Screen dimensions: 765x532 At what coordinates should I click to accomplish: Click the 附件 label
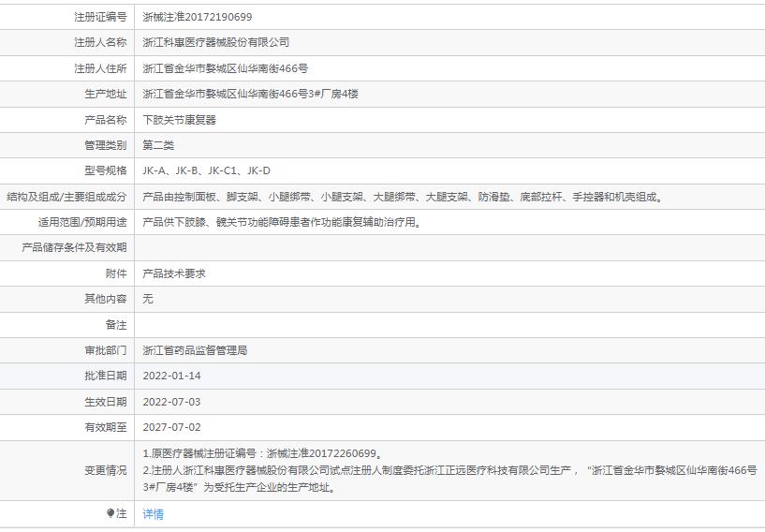tap(116, 273)
